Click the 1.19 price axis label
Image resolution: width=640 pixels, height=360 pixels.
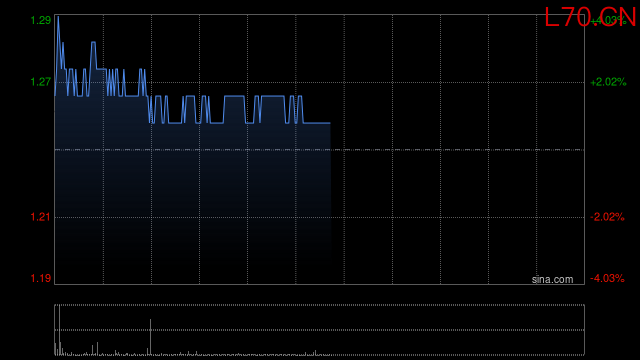[x=41, y=278]
